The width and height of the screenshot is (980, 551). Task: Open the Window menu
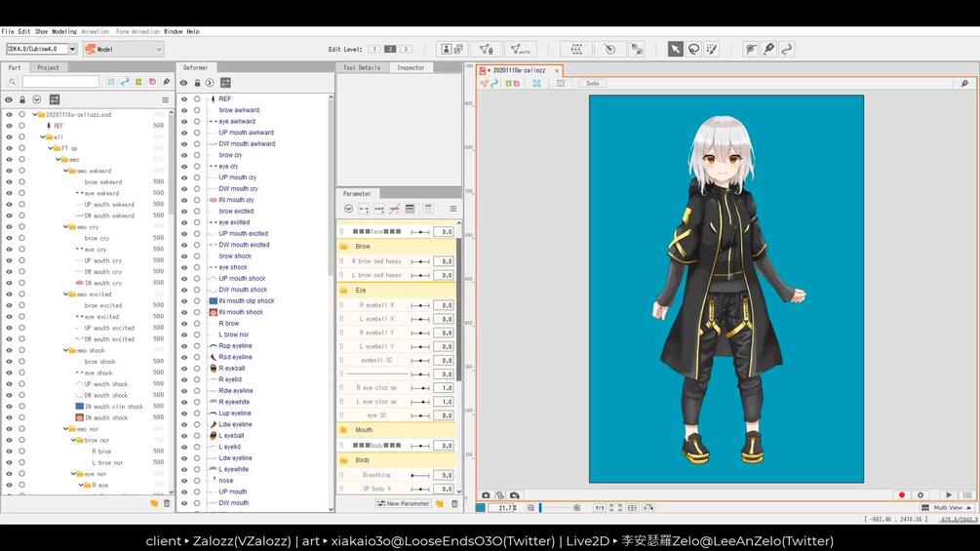click(174, 31)
